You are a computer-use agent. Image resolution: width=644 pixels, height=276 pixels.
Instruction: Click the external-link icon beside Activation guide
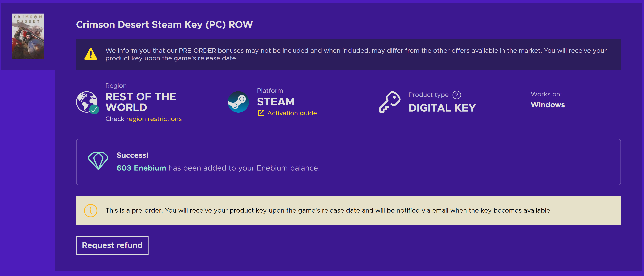[x=261, y=113]
